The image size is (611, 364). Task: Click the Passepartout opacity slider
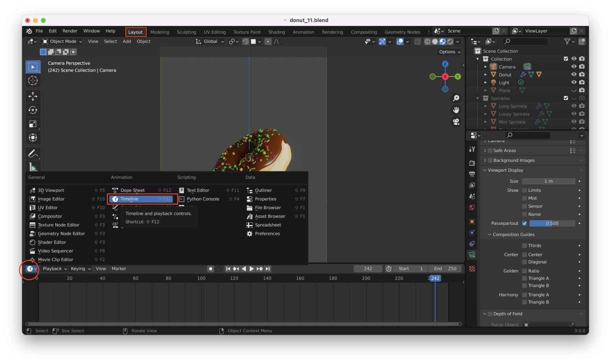coord(552,224)
